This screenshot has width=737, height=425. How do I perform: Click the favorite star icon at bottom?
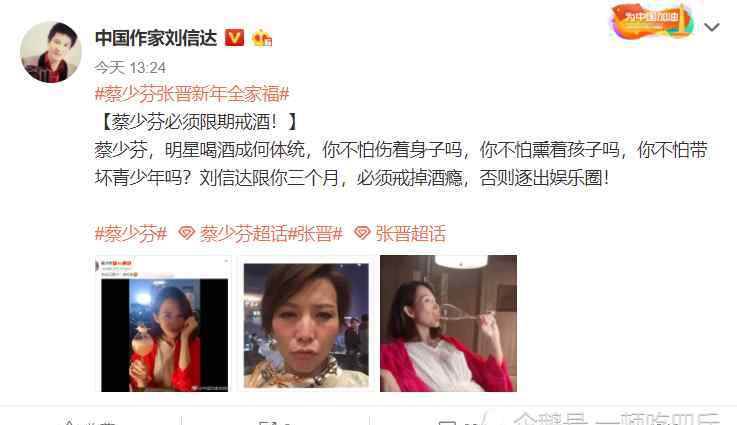point(69,422)
